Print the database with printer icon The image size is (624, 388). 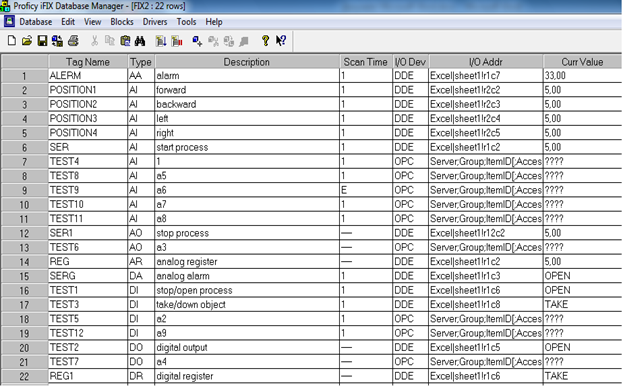click(73, 41)
